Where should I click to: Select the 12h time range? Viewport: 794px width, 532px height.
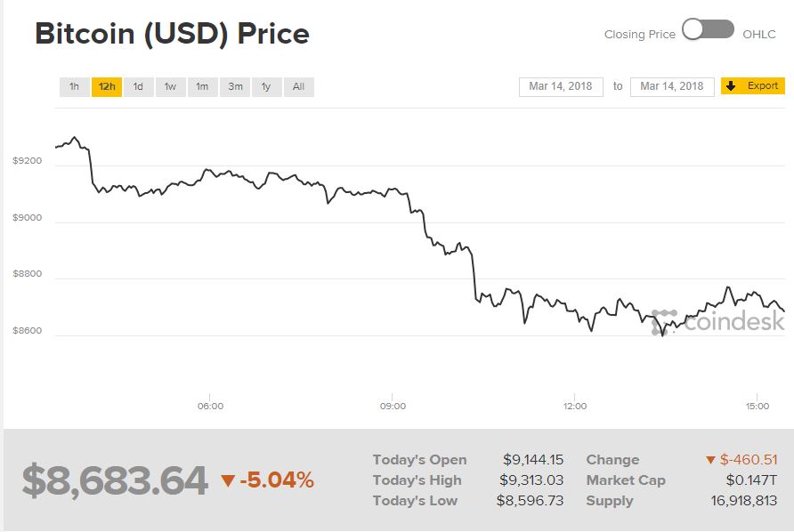[x=107, y=87]
